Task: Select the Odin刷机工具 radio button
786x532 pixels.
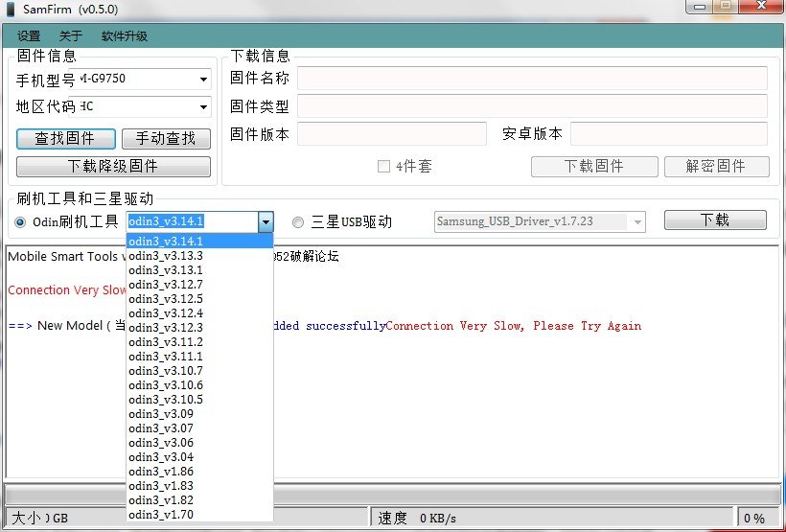Action: click(x=20, y=222)
